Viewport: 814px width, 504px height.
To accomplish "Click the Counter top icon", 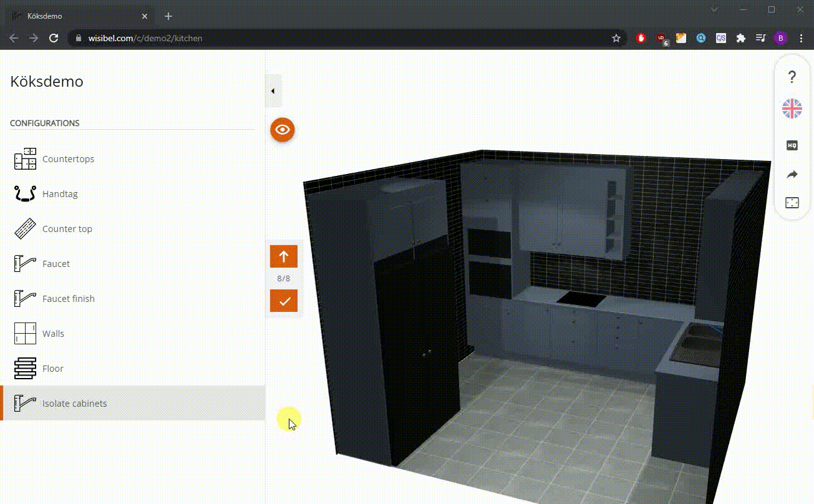I will pos(26,229).
